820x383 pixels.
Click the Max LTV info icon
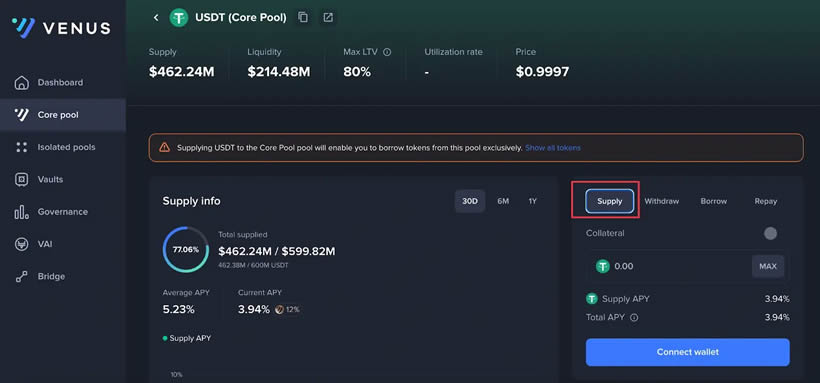coord(387,52)
